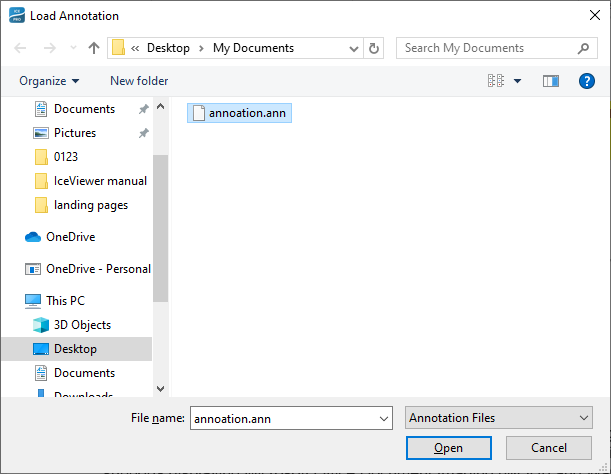Click navigation pane scroll down arrow

(160, 389)
